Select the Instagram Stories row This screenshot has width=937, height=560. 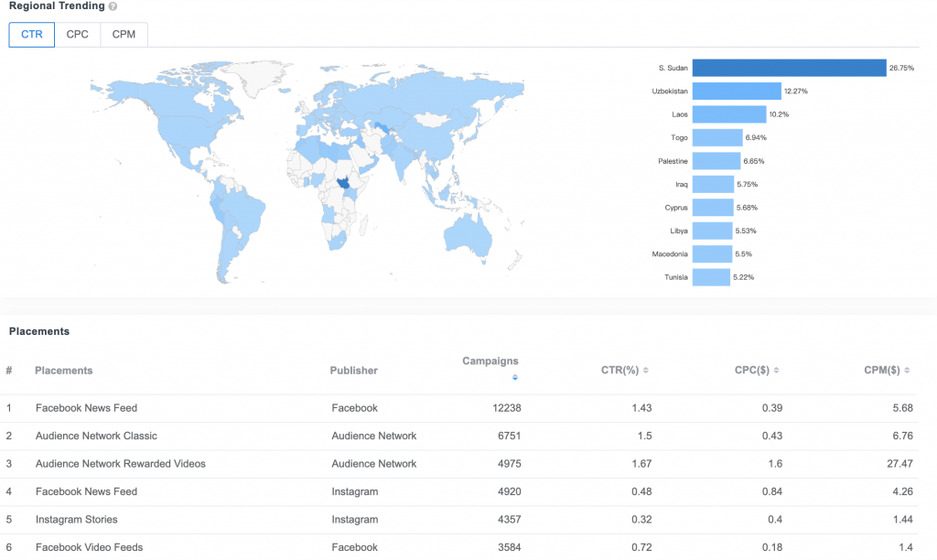[x=459, y=520]
